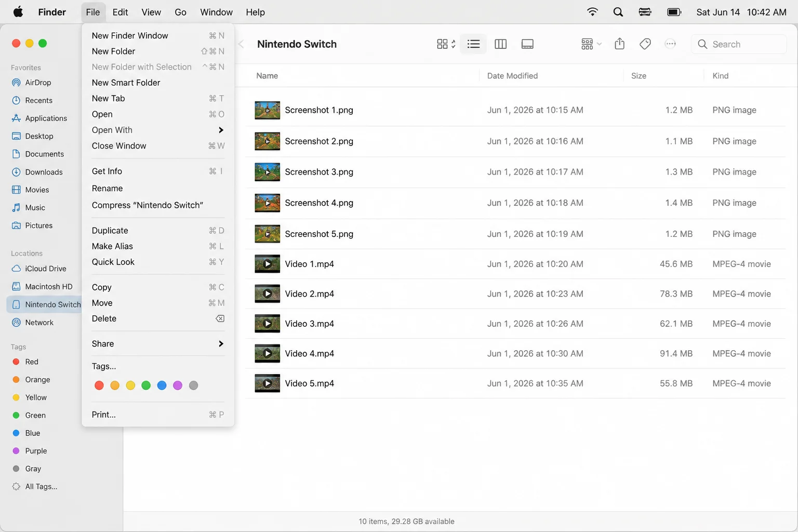Open the Edit menu

(120, 12)
